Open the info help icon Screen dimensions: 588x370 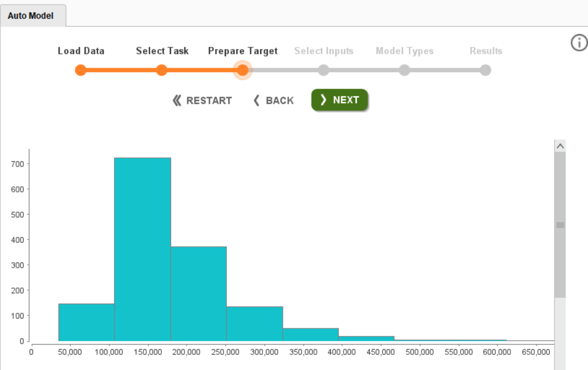click(x=579, y=43)
